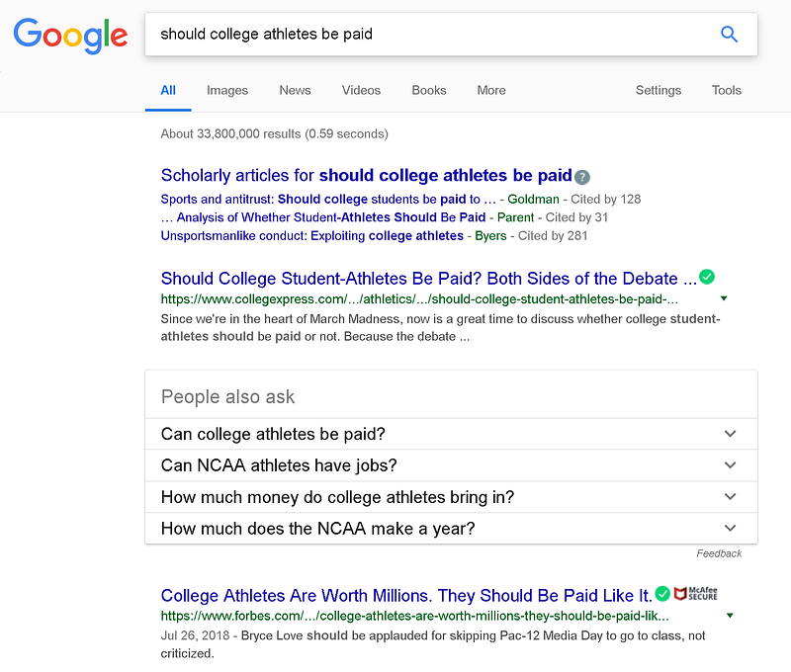Image resolution: width=791 pixels, height=672 pixels.
Task: Switch to the Images tab
Action: click(x=227, y=90)
